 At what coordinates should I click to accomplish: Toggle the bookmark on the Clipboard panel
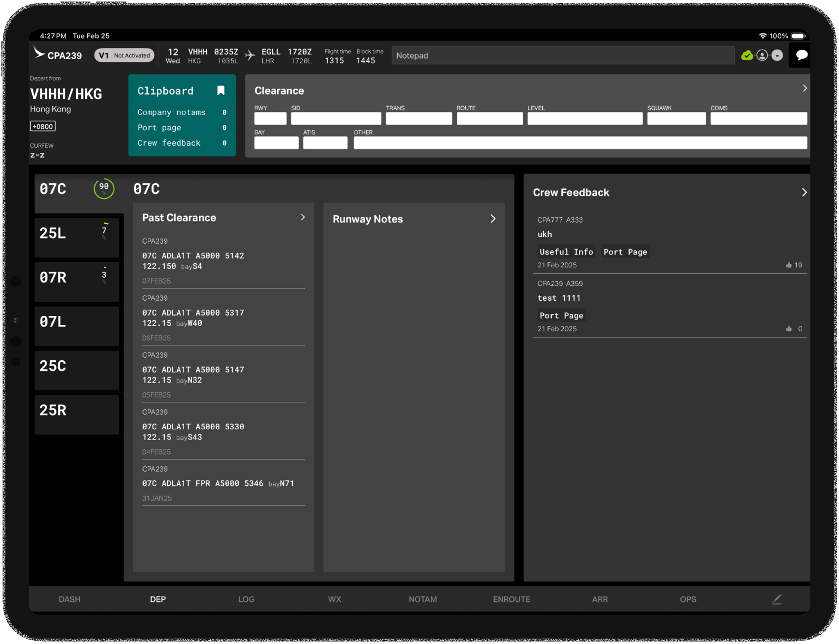pos(221,91)
